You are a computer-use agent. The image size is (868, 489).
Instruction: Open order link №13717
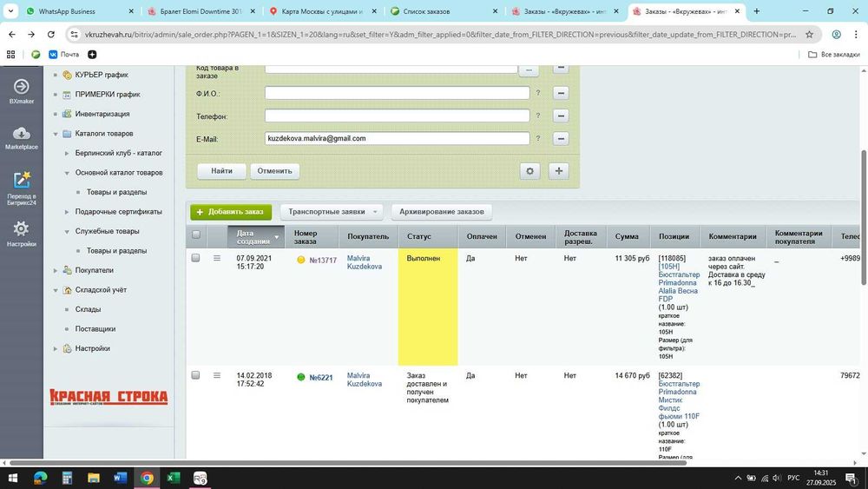[323, 261]
